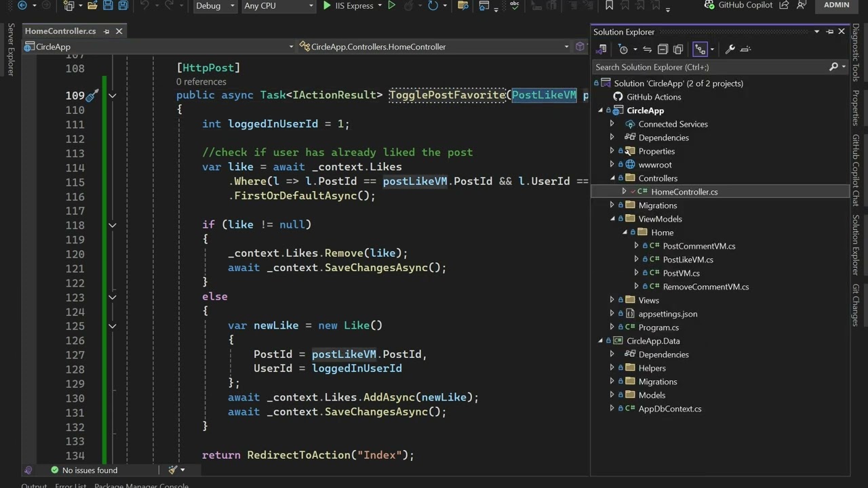This screenshot has width=868, height=488.
Task: Click the Share icon beside GitHub Copilot
Action: 785,5
